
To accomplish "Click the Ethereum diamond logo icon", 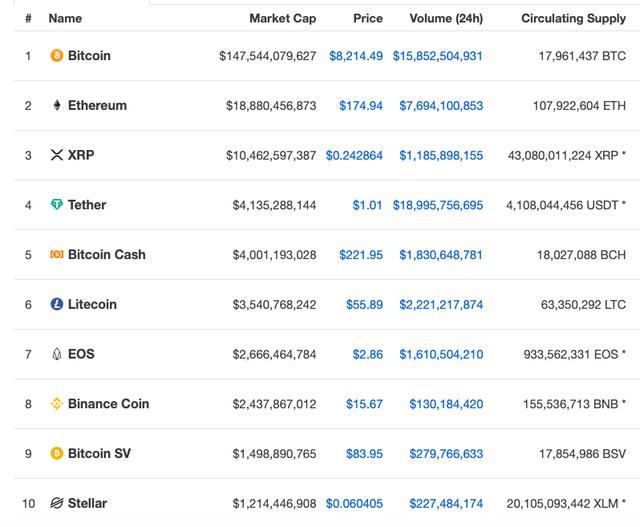I will point(56,106).
